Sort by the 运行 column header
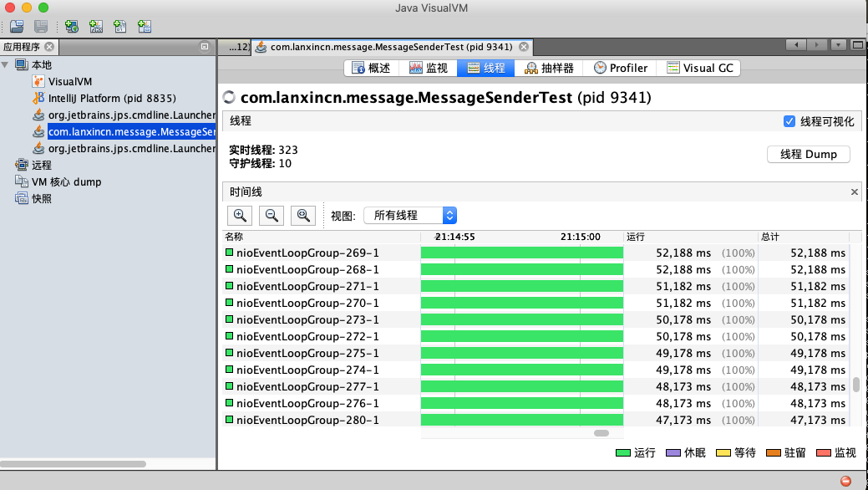 [x=690, y=237]
